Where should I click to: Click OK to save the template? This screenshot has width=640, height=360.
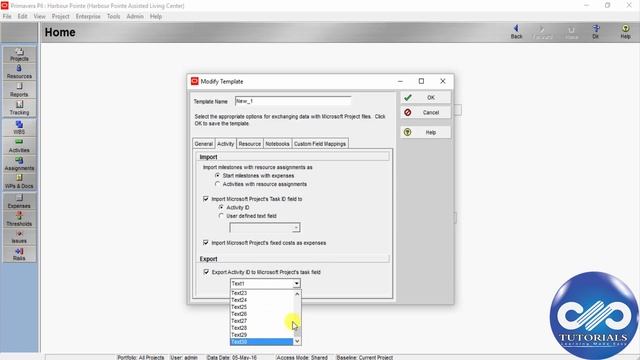[x=425, y=98]
